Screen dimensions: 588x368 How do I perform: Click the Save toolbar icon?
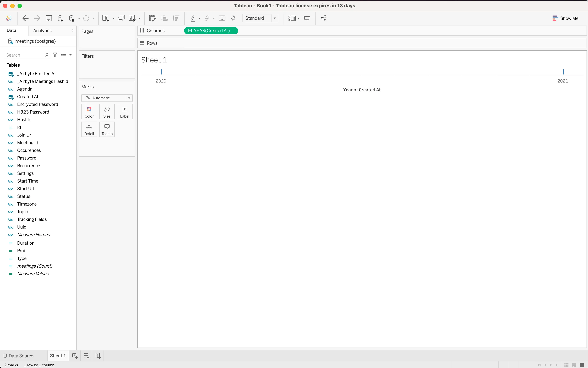point(49,18)
